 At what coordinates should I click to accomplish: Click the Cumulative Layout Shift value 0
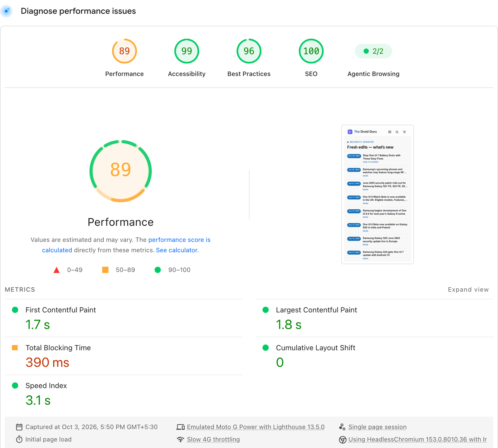point(280,362)
